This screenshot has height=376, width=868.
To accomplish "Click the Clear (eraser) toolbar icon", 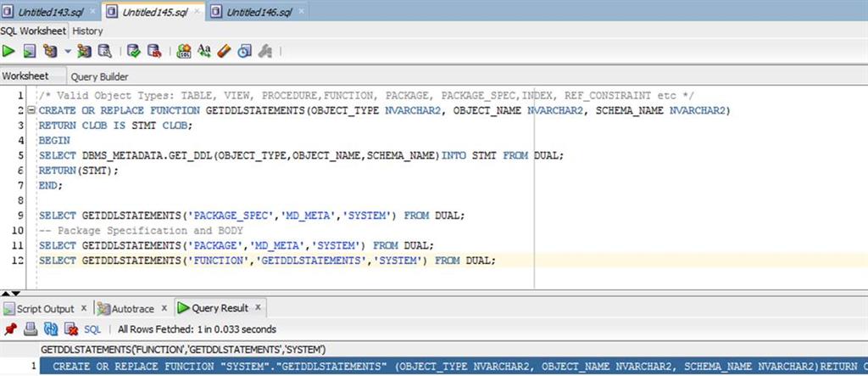I will (x=224, y=52).
